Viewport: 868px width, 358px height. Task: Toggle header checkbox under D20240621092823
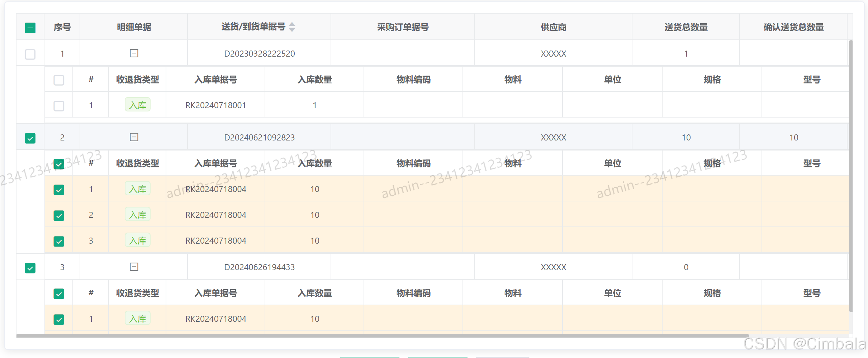[59, 164]
